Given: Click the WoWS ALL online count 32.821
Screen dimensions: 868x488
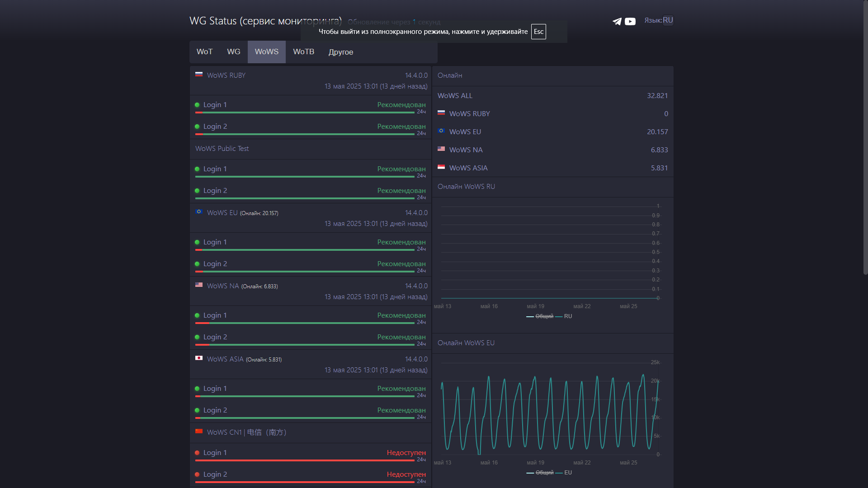Looking at the screenshot, I should pyautogui.click(x=657, y=96).
